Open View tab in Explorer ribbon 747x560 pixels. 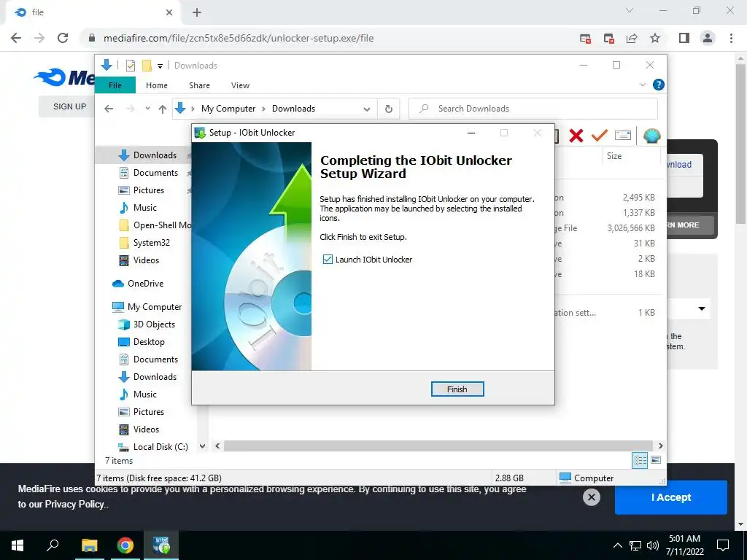[x=240, y=85]
